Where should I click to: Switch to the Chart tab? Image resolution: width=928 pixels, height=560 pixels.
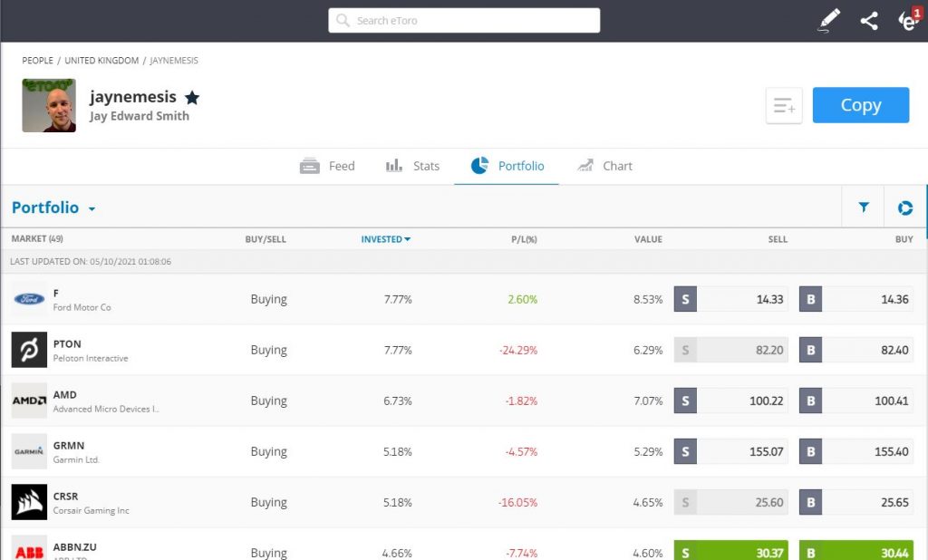604,167
